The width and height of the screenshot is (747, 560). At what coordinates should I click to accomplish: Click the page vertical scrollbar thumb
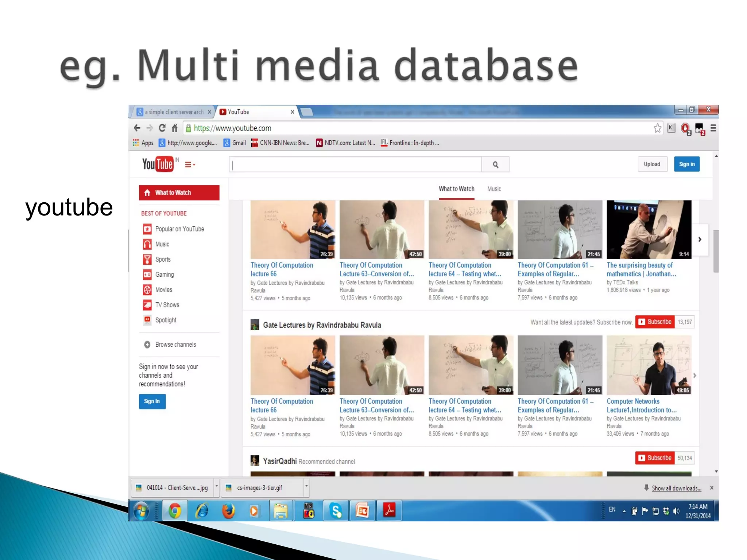click(716, 251)
